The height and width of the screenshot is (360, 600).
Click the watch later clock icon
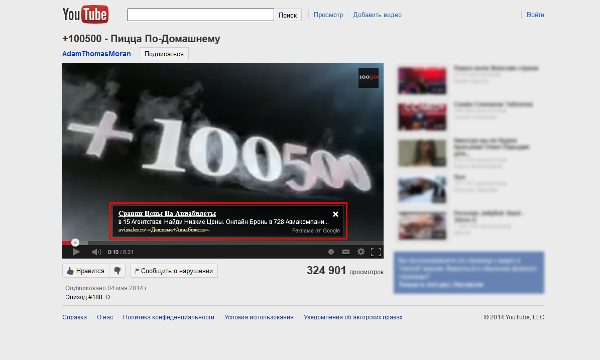(x=331, y=252)
